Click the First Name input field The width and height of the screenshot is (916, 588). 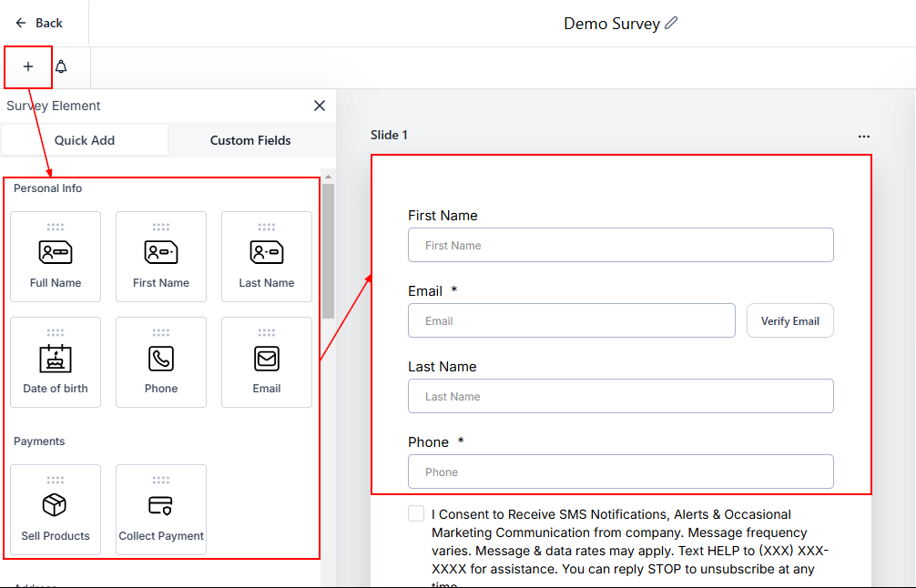(620, 246)
